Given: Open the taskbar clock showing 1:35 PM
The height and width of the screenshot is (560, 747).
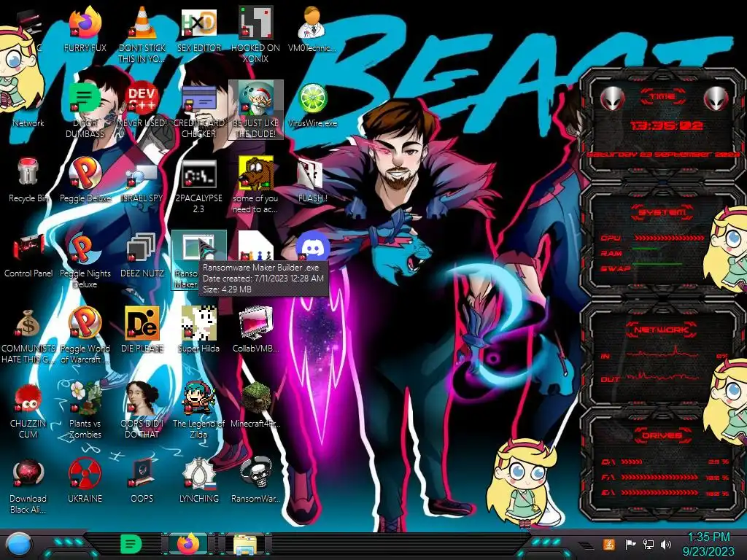Looking at the screenshot, I should (x=708, y=544).
